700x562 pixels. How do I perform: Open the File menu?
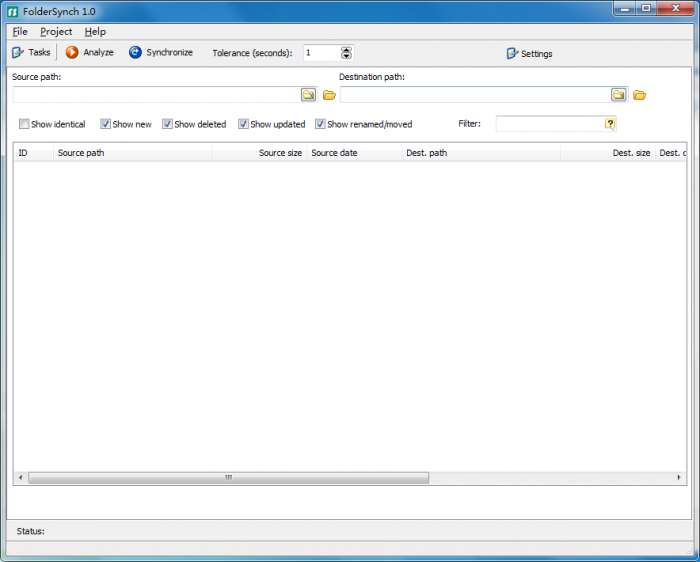[20, 32]
